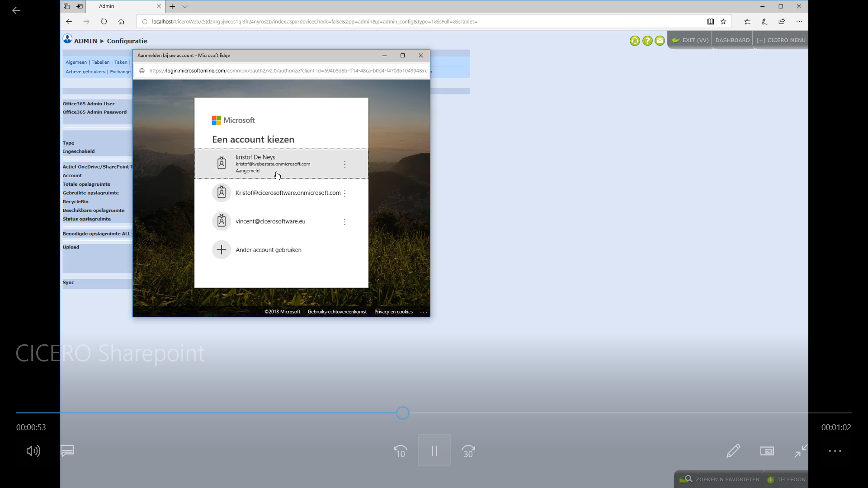Open Edge settings and more menu

point(799,21)
